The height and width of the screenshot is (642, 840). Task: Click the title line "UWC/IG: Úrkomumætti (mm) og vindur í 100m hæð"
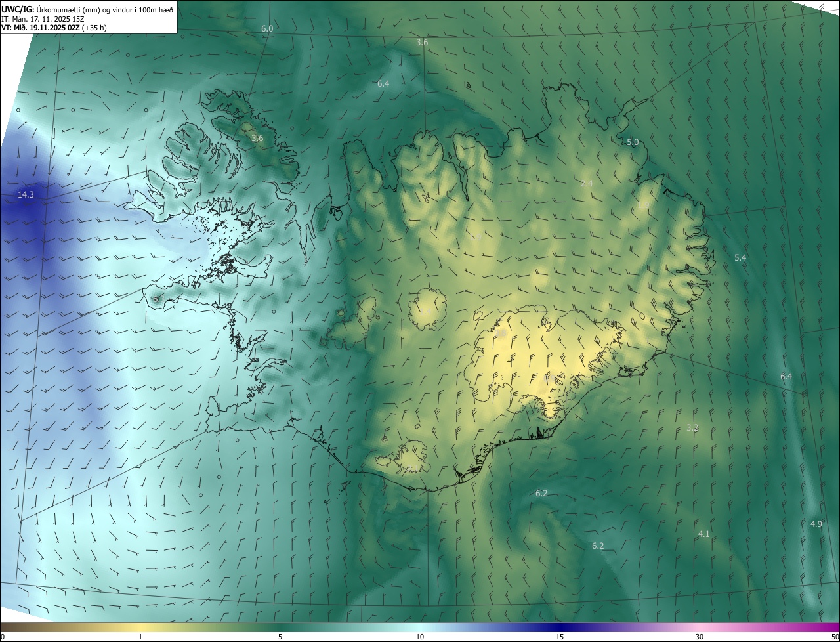coord(87,9)
